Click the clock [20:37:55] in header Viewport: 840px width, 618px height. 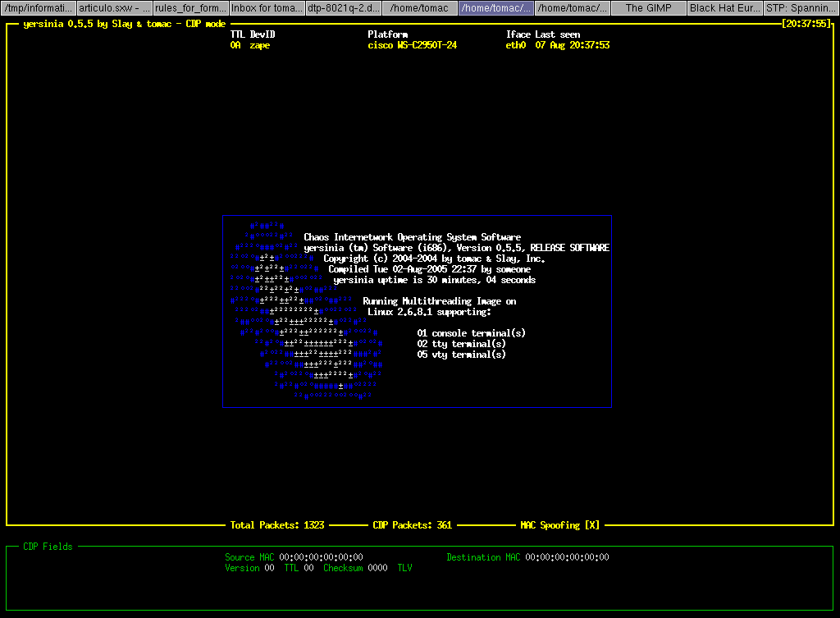pyautogui.click(x=806, y=24)
